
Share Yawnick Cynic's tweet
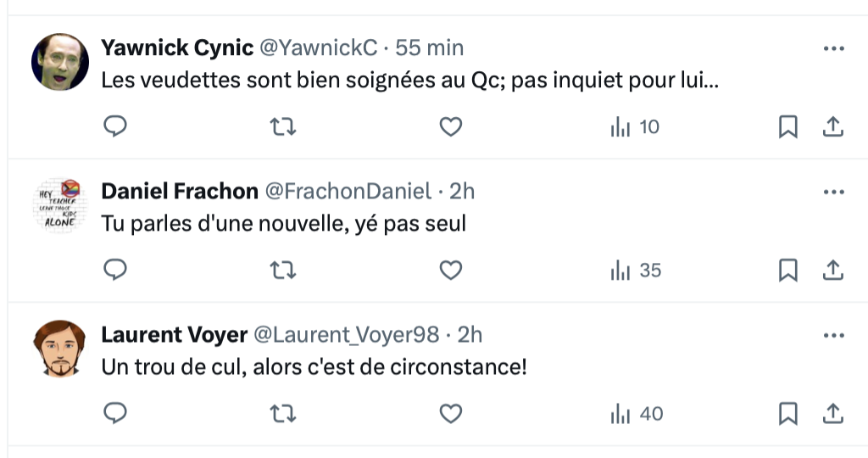tap(833, 127)
